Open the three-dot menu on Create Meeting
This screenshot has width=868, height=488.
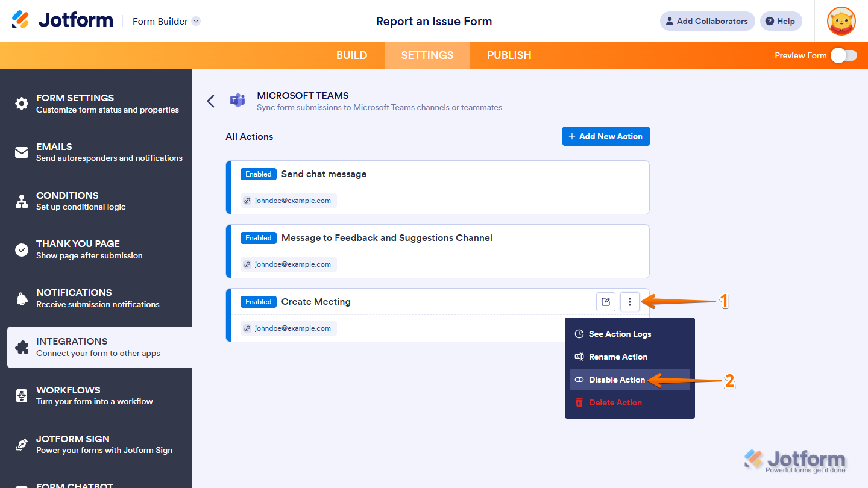[x=629, y=301]
